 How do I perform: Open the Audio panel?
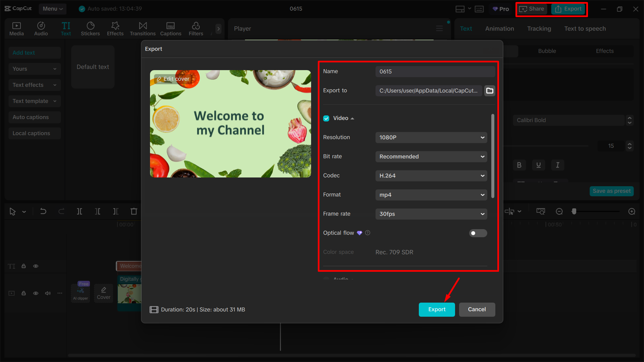click(41, 28)
